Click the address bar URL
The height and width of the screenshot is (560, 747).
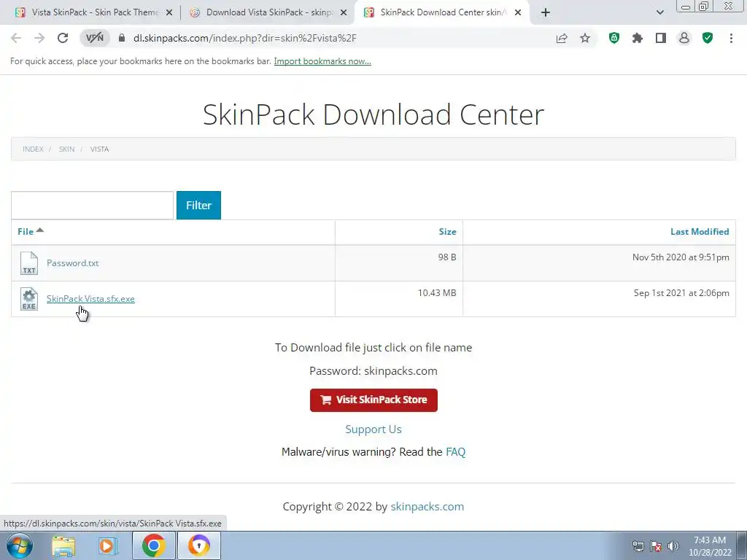pyautogui.click(x=245, y=38)
